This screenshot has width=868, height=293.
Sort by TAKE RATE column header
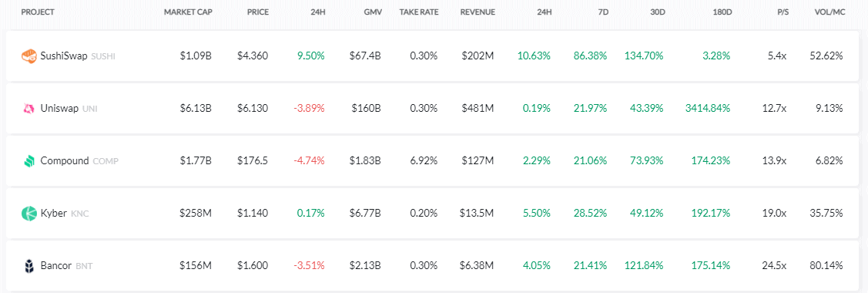click(x=418, y=12)
